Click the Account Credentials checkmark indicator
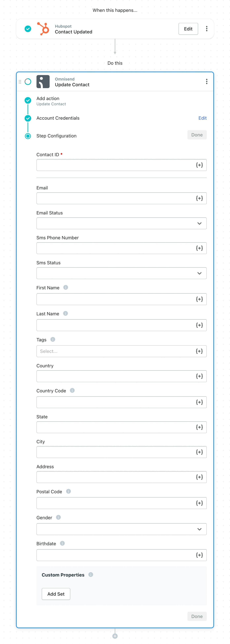The height and width of the screenshot is (644, 230). (x=28, y=118)
